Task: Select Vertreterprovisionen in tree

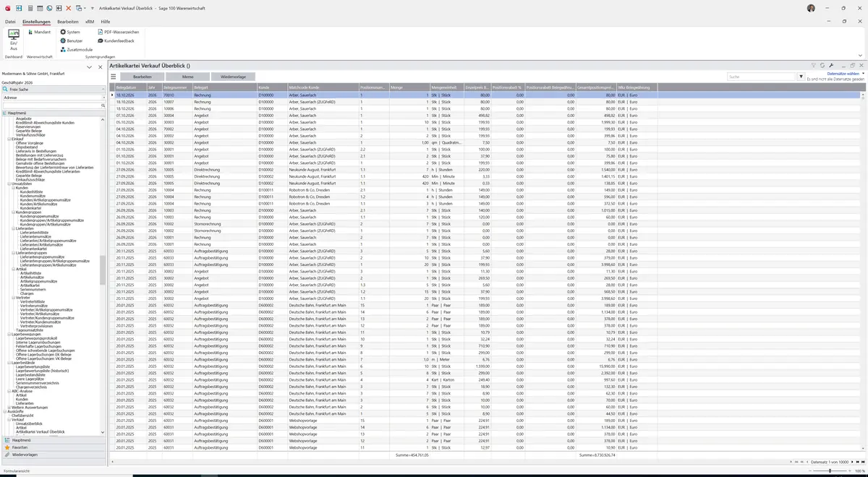Action: click(x=36, y=326)
